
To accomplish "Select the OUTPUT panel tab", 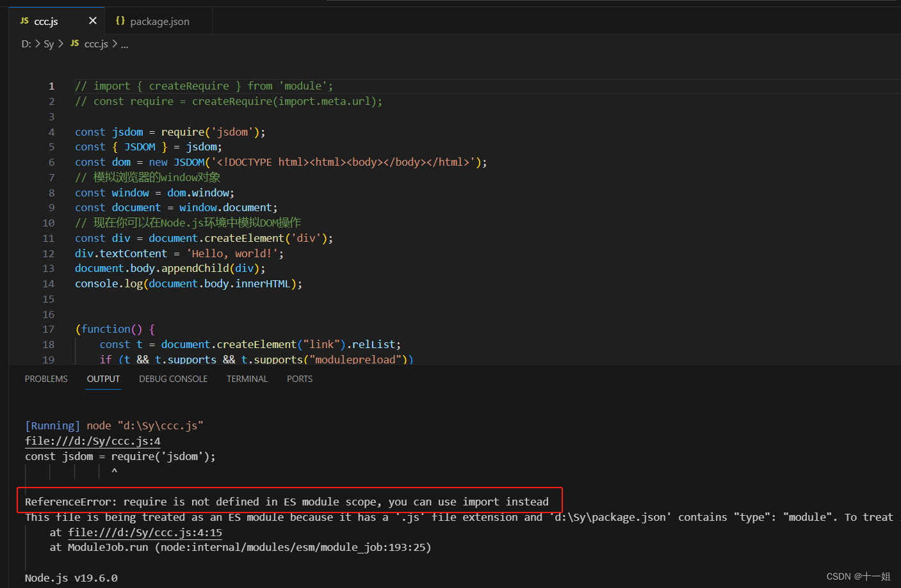I will (102, 378).
